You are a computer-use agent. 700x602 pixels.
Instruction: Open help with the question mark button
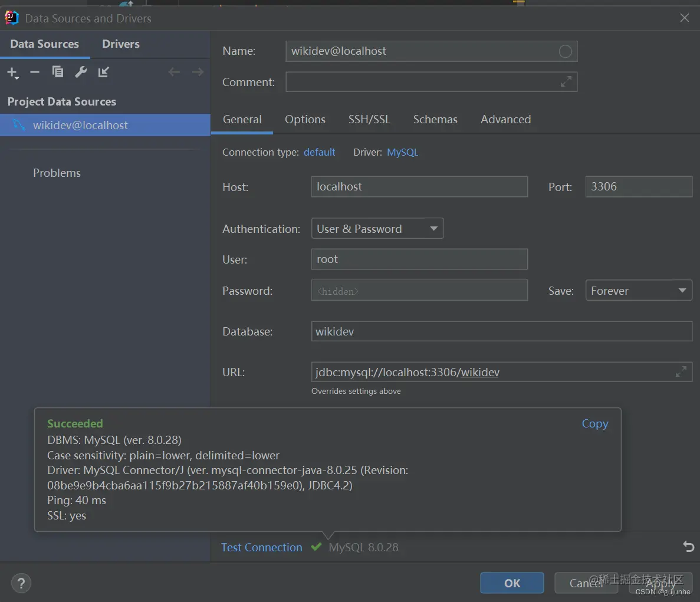pyautogui.click(x=21, y=583)
